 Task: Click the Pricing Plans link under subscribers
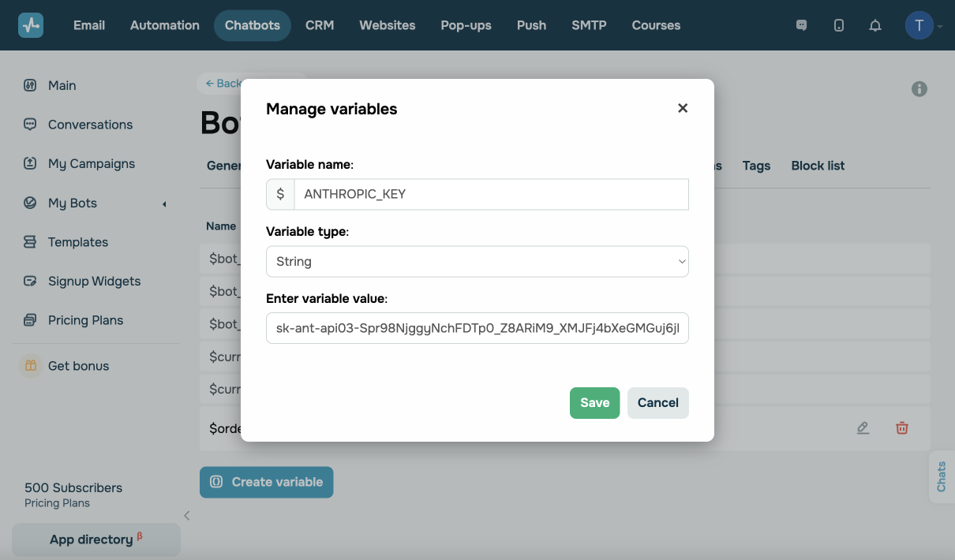(x=57, y=503)
